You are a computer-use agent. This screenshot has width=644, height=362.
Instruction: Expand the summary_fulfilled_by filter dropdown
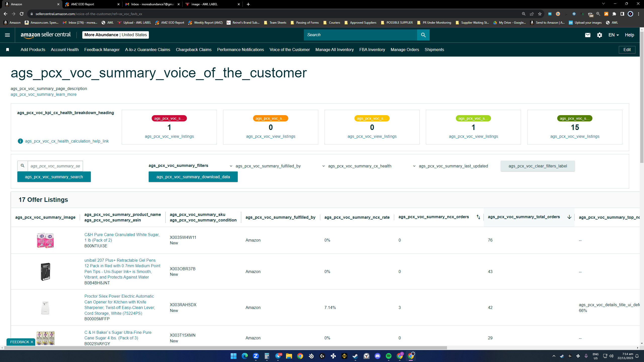[265, 166]
